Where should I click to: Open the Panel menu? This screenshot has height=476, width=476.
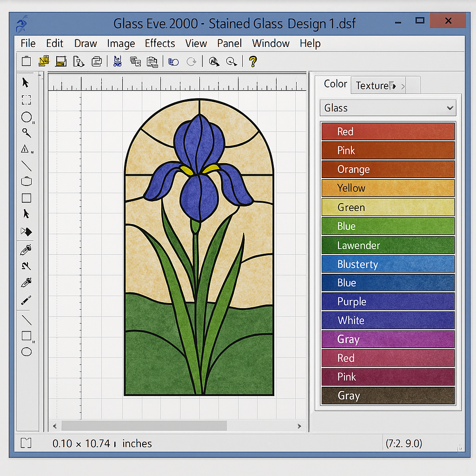pos(229,43)
